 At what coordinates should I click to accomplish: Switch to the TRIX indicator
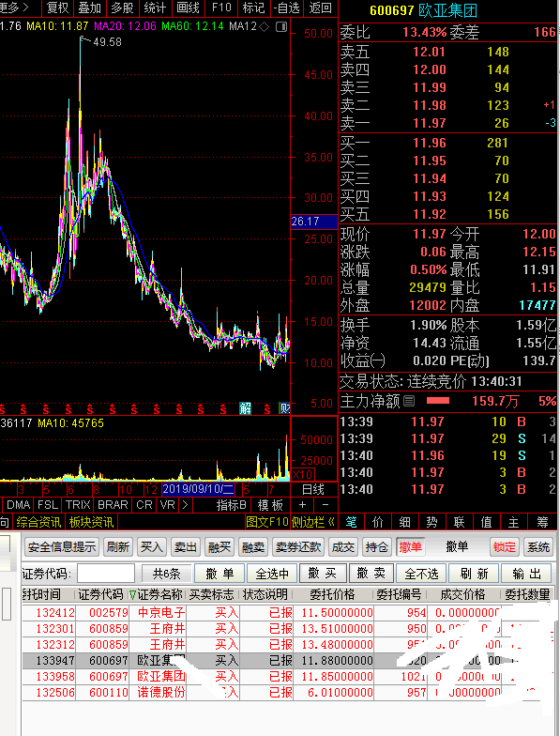tap(78, 505)
